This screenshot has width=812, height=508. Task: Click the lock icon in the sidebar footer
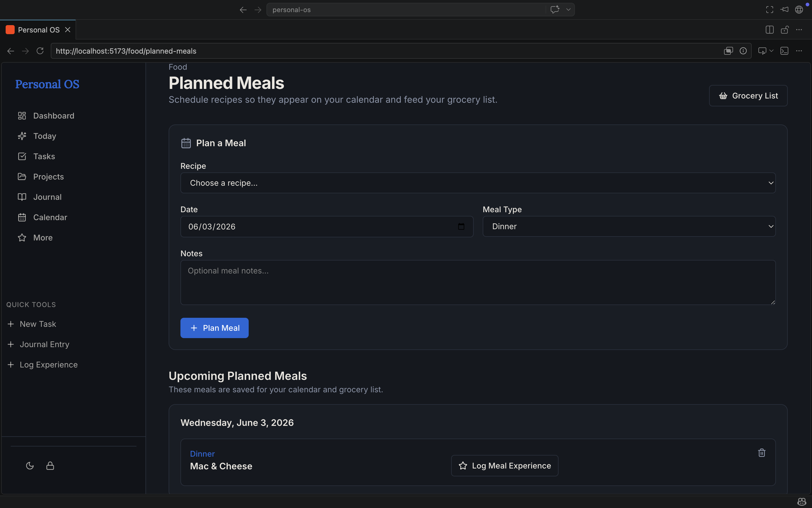pyautogui.click(x=50, y=466)
